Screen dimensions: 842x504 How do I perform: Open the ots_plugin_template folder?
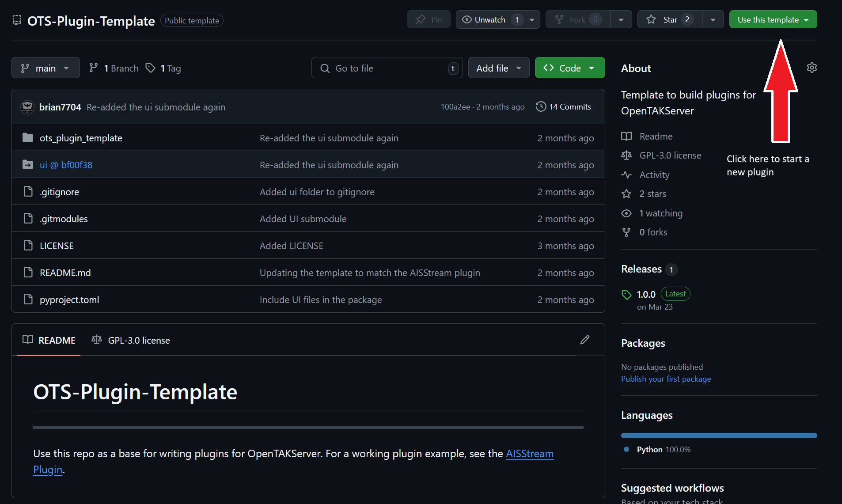(81, 138)
